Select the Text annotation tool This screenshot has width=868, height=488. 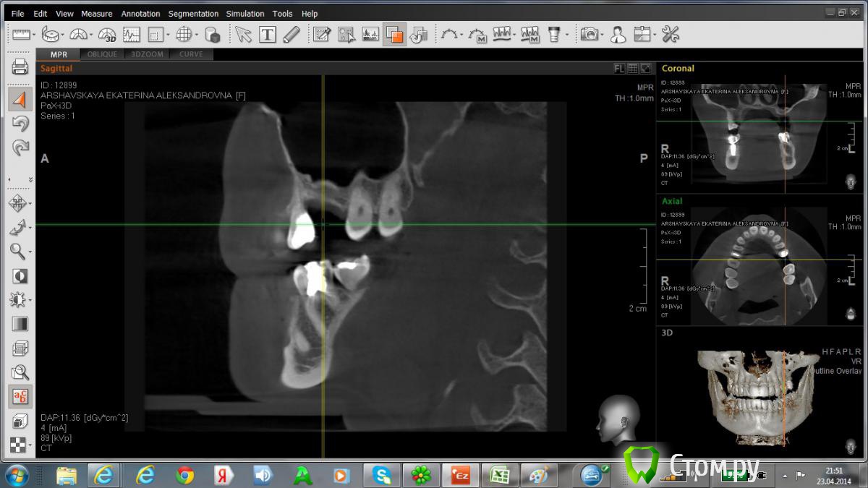point(268,34)
